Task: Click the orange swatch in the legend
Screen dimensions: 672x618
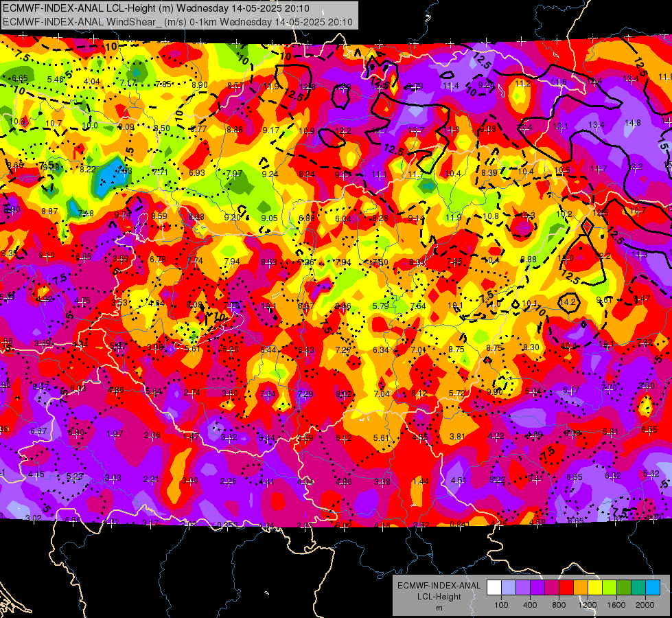Action: 580,588
